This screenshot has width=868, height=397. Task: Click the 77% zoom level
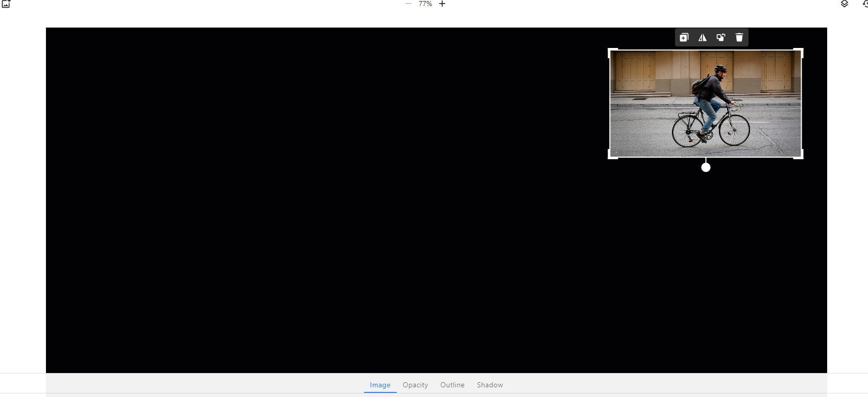pyautogui.click(x=425, y=4)
